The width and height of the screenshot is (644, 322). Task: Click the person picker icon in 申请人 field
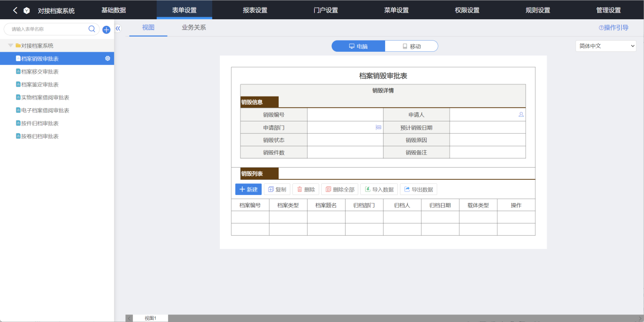click(x=521, y=115)
